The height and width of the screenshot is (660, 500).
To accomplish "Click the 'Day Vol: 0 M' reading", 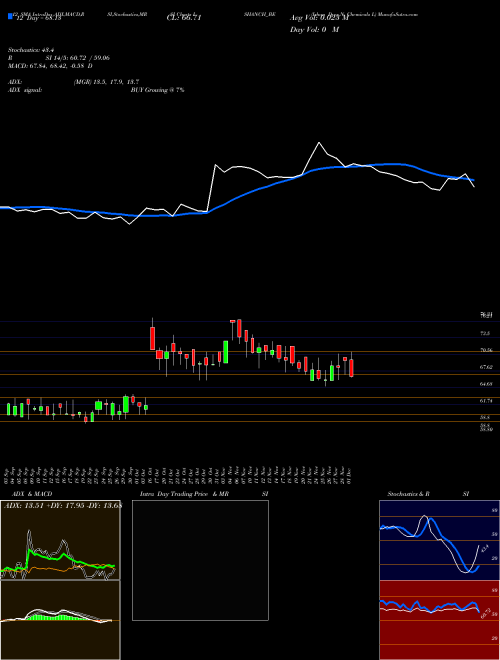I will (314, 30).
